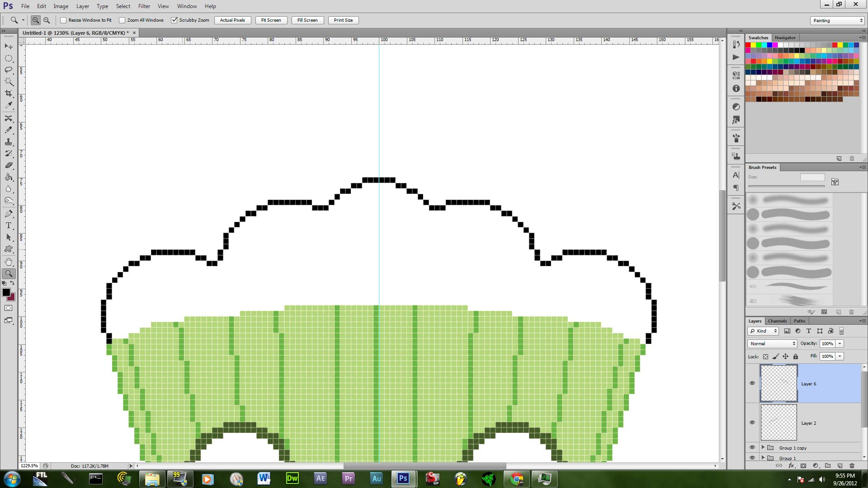Enable Resize Windows to Fit checkbox
The width and height of the screenshot is (868, 488).
tap(63, 20)
